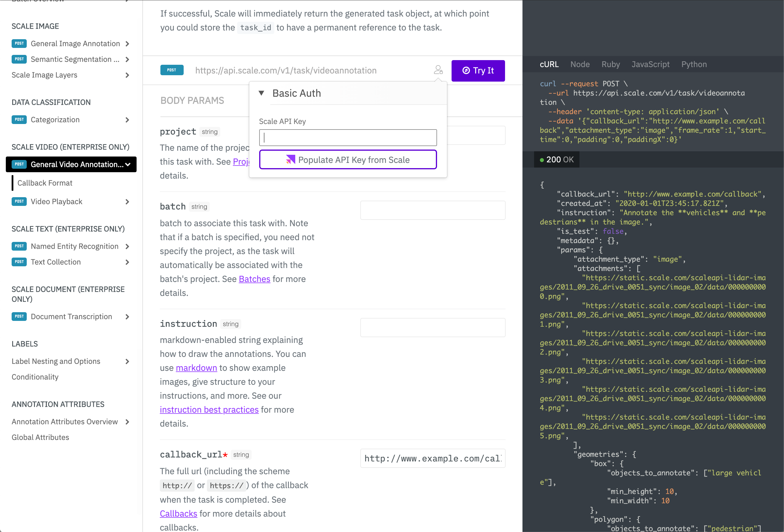
Task: Switch to the Python code tab
Action: pos(694,64)
